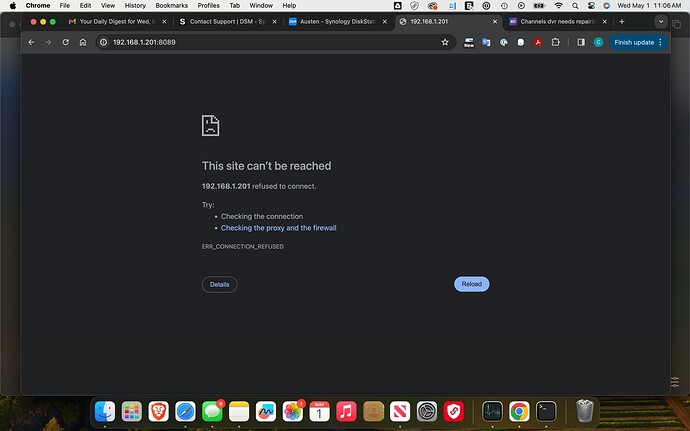Go back using the back arrow
The image size is (690, 431).
31,42
